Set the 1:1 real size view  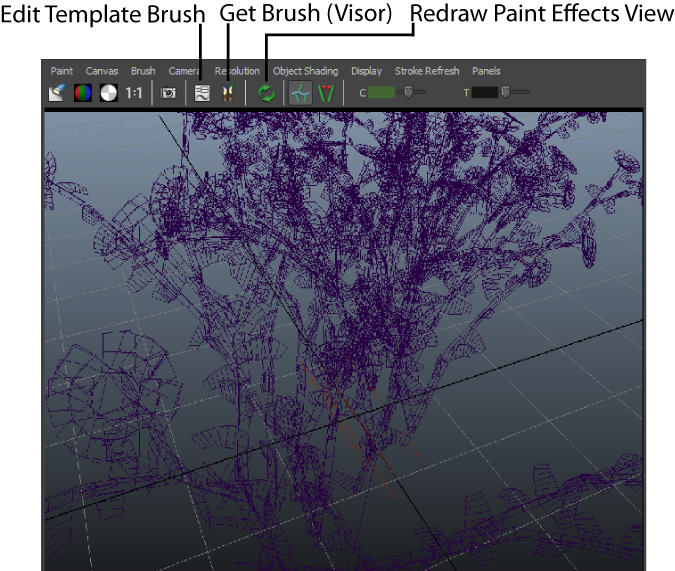133,93
